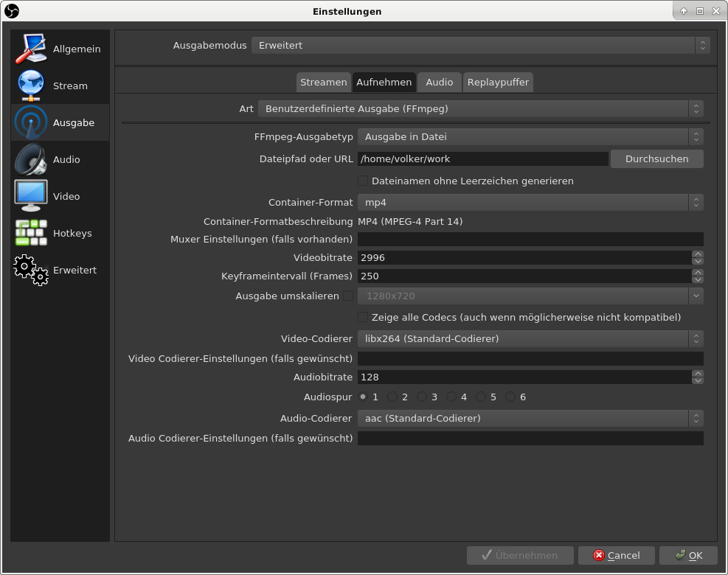Click the Erweitert gears icon

pos(30,270)
